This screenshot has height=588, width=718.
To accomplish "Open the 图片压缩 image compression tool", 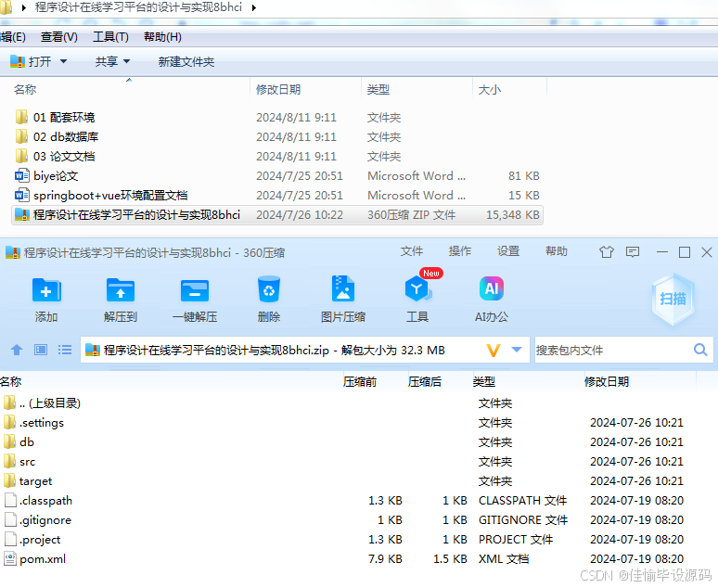I will (343, 289).
